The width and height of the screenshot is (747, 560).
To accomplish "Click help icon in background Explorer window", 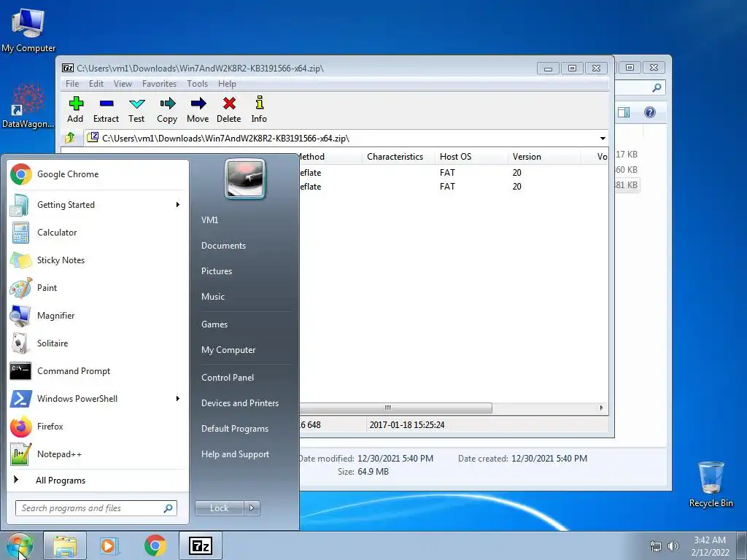I will coord(650,112).
